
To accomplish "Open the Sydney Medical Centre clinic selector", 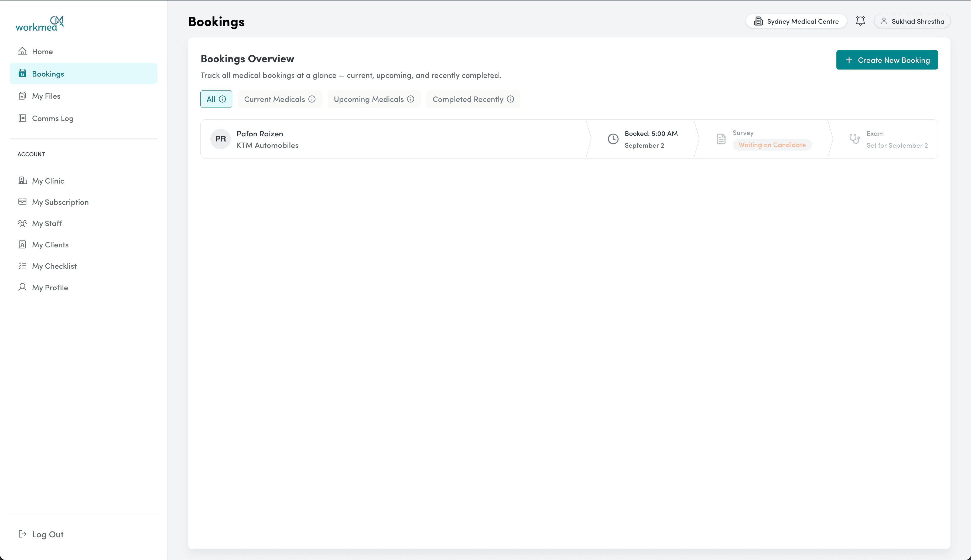I will (796, 21).
